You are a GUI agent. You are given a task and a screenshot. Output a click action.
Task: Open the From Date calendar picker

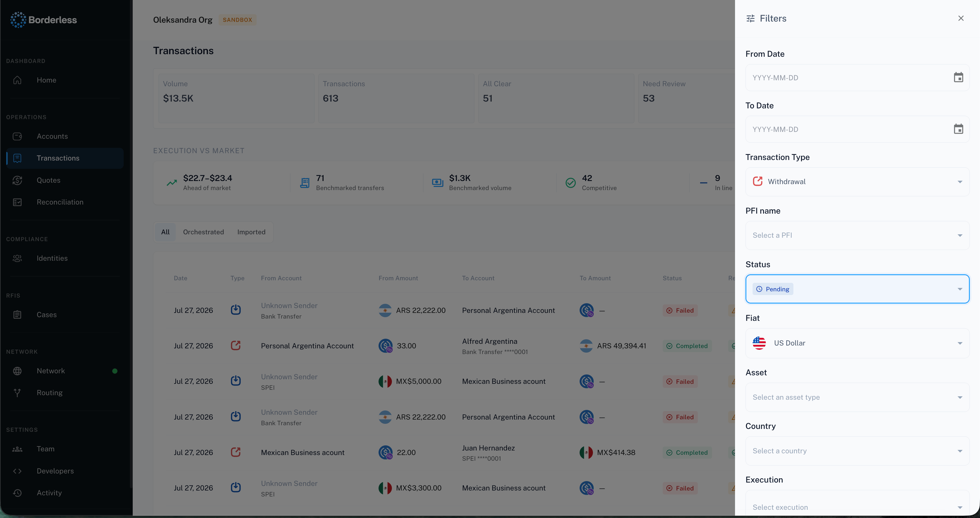[958, 78]
